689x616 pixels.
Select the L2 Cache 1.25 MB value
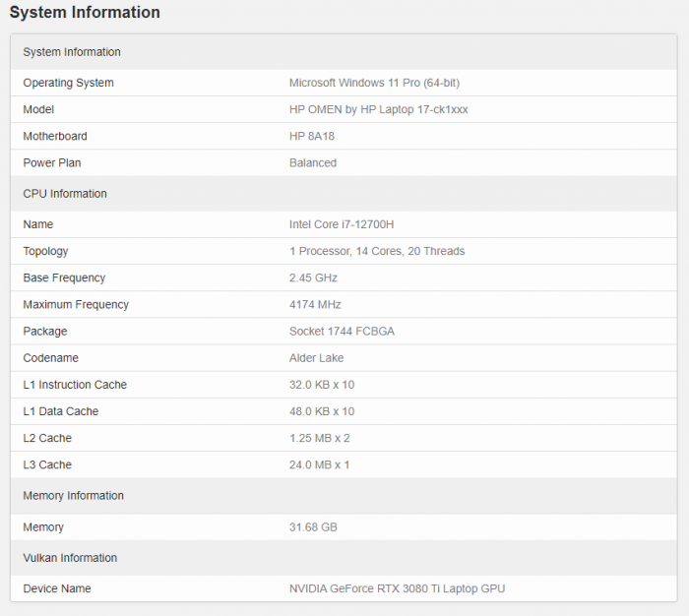(x=319, y=437)
